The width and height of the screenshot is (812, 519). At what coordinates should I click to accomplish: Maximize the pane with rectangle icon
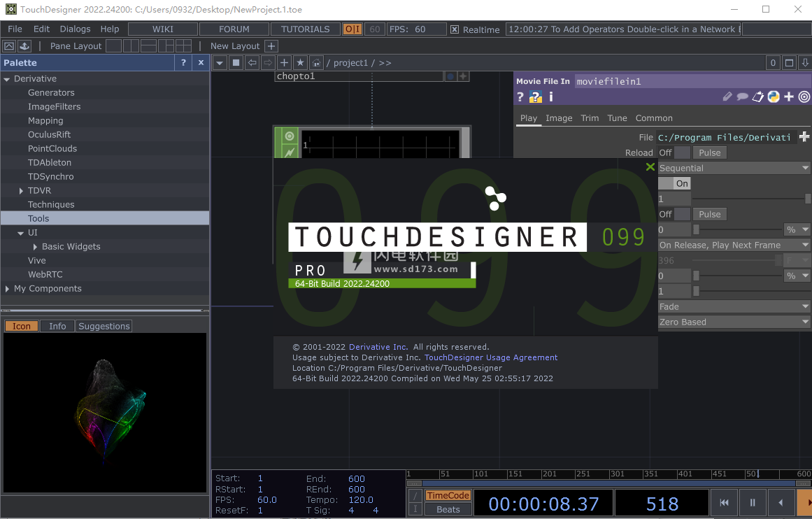point(789,63)
